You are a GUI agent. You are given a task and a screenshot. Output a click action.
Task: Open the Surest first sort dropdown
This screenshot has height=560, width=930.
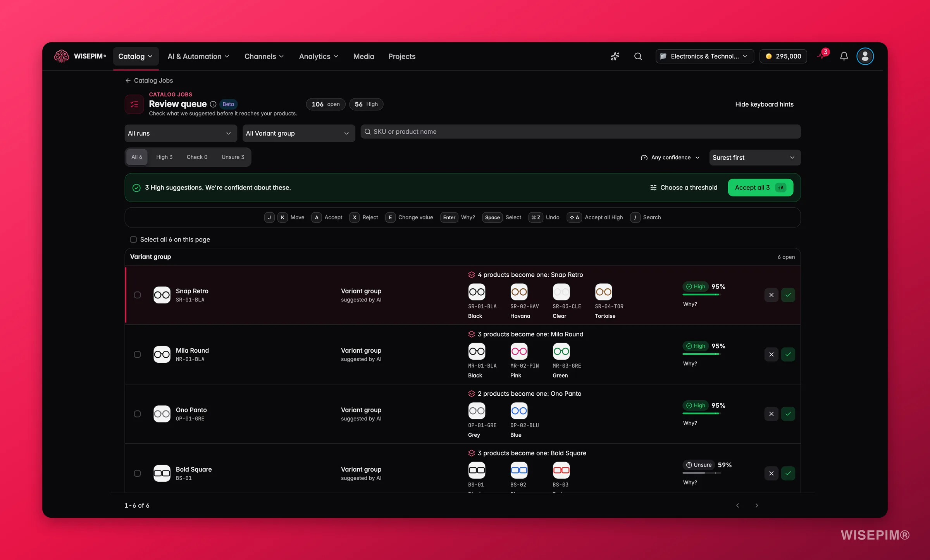tap(754, 157)
